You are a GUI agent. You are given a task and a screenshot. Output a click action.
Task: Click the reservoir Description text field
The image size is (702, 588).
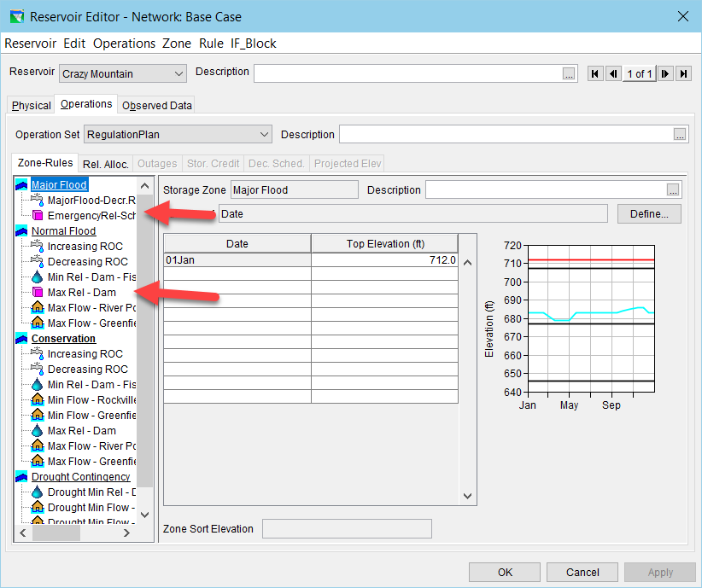click(416, 74)
